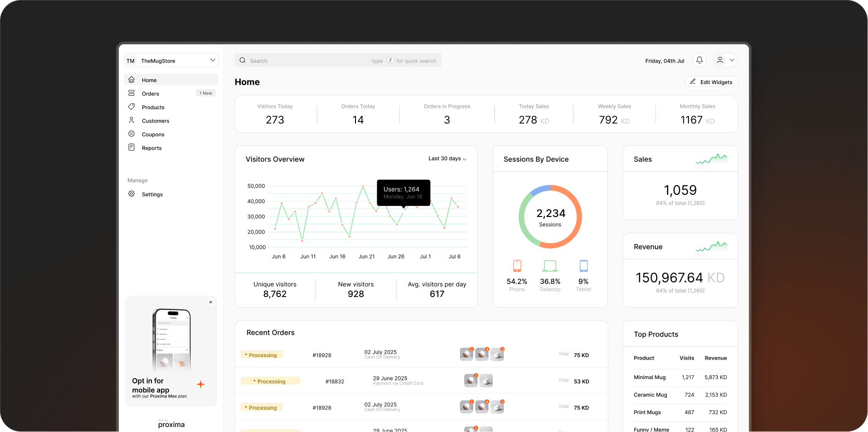Click the Today Sales value 278 KD
Screen dimensions: 868x432
tap(534, 120)
